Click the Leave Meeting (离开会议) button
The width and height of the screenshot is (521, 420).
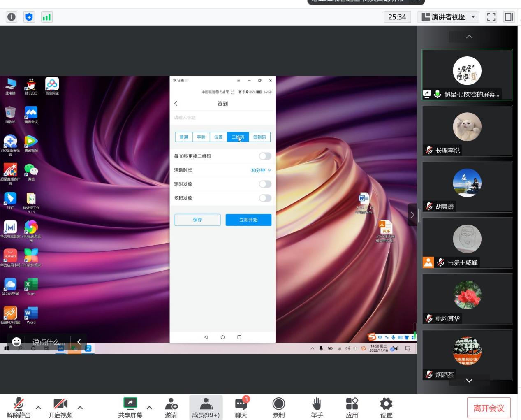489,408
